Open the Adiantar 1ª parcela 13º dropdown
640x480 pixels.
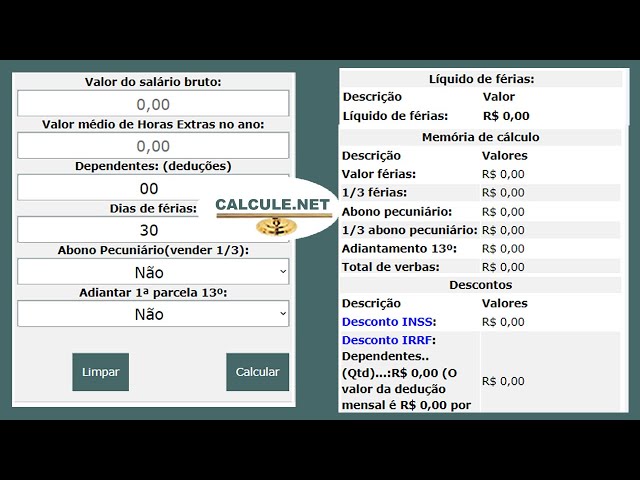tap(153, 314)
